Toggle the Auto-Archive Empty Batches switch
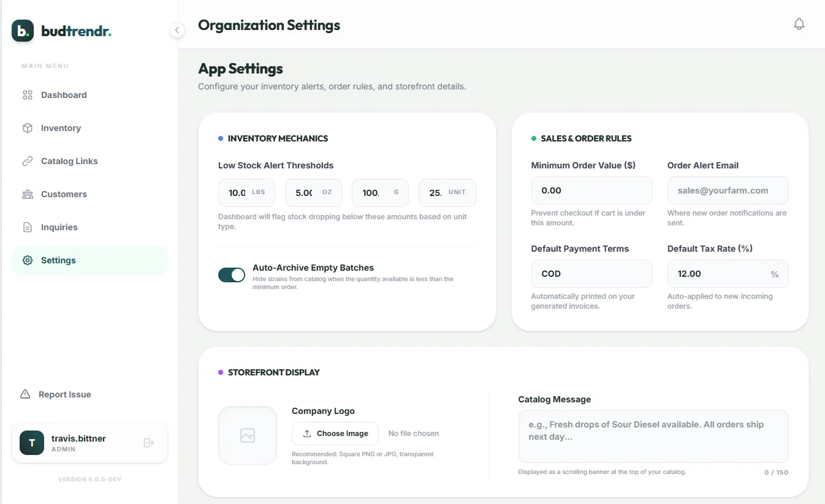This screenshot has height=504, width=825. click(x=232, y=275)
